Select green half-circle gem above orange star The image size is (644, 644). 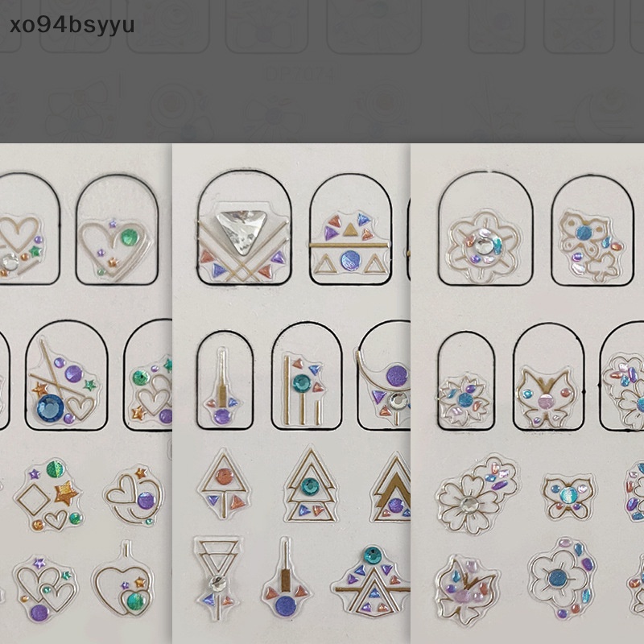tap(55, 469)
